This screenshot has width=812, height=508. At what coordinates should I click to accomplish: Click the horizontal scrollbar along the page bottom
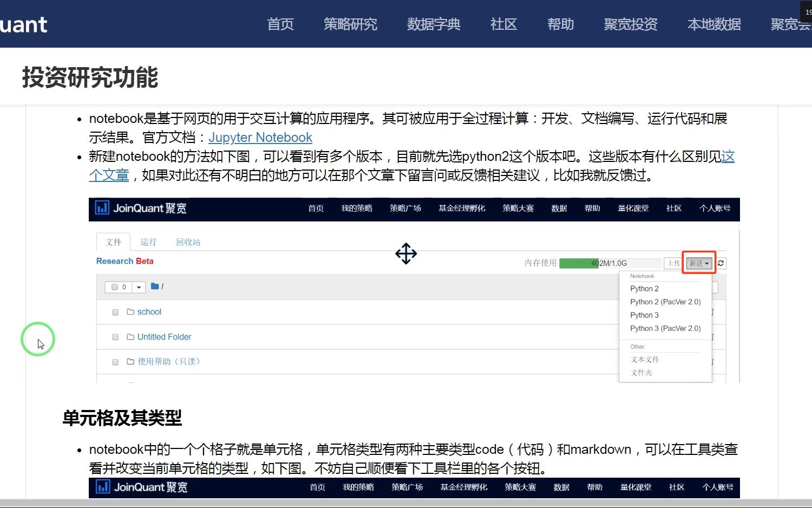(406, 503)
